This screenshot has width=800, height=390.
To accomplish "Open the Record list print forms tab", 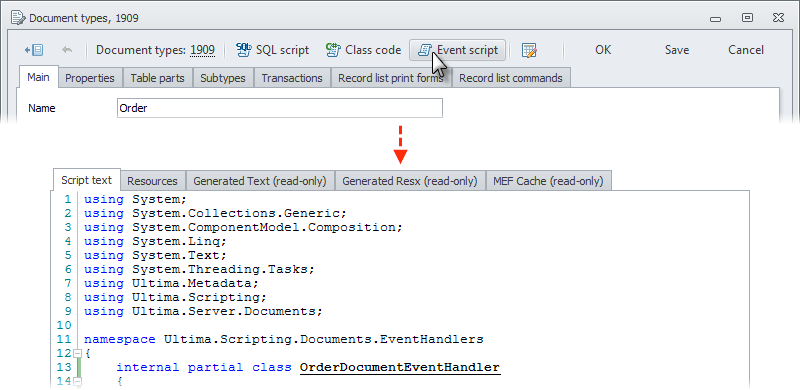I will pos(391,78).
